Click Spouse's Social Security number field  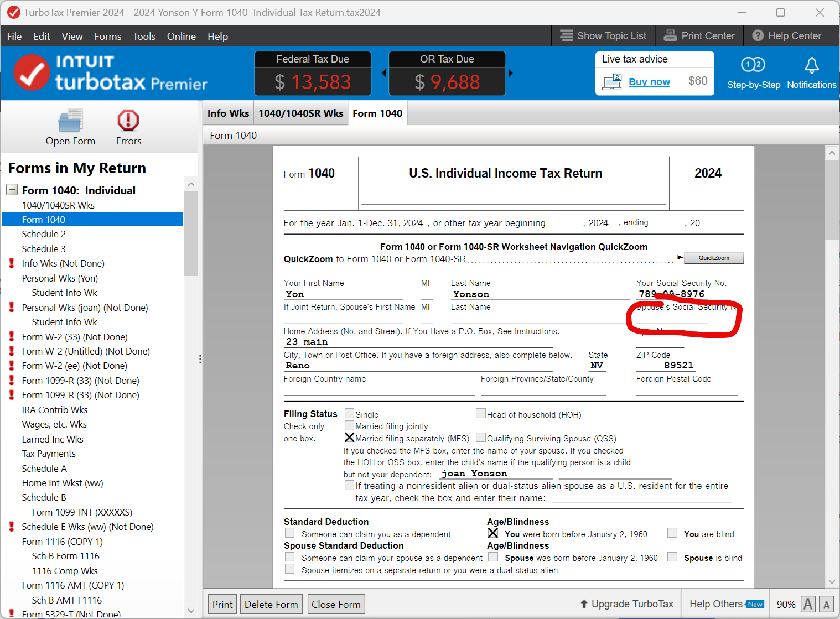pos(672,318)
